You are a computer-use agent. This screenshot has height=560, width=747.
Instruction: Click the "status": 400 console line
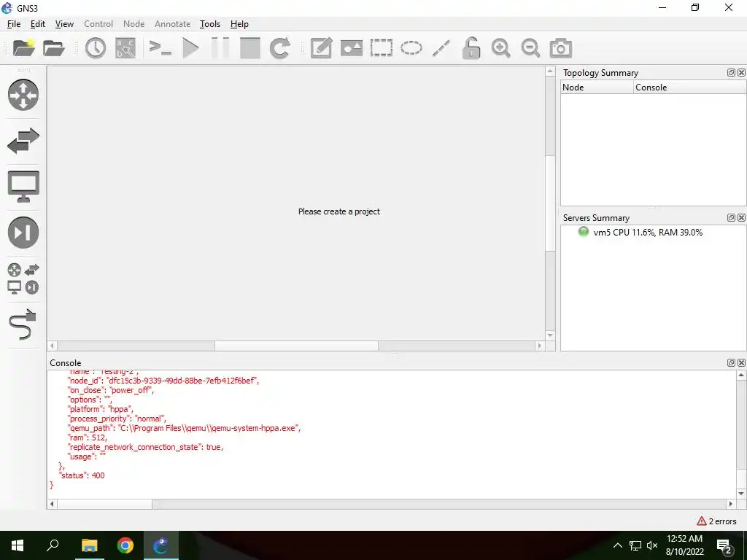point(82,475)
